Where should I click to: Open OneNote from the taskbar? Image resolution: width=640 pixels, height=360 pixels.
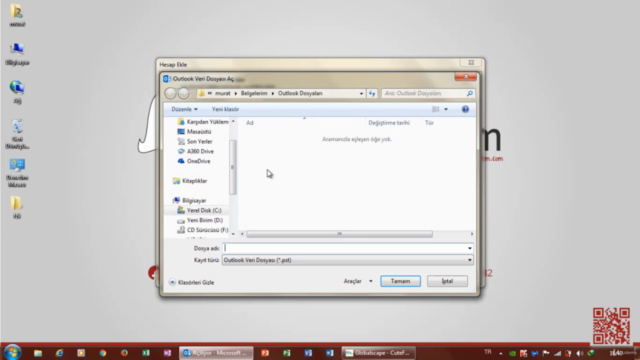pyautogui.click(x=167, y=353)
